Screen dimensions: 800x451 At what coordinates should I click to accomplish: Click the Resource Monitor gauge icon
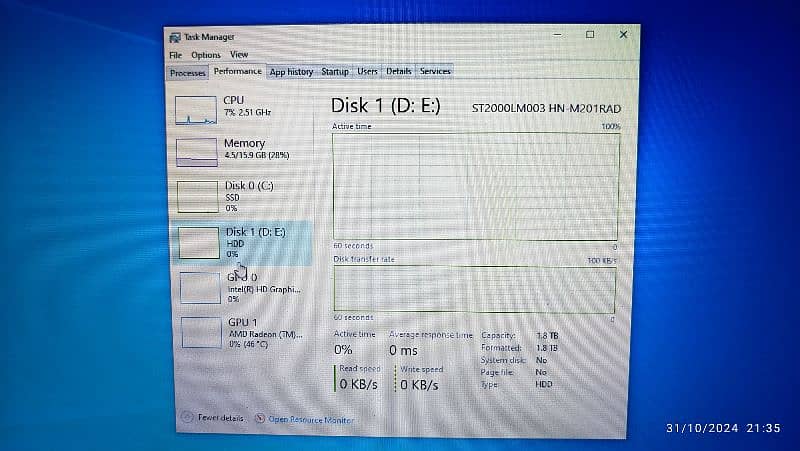[260, 419]
